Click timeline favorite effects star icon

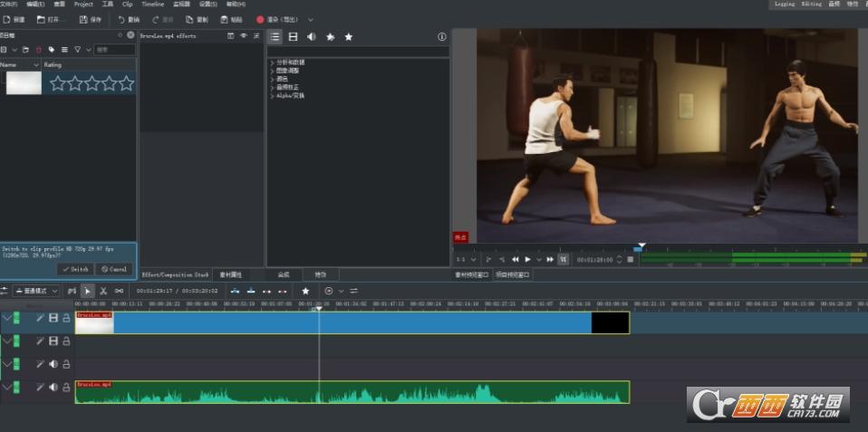pyautogui.click(x=305, y=291)
